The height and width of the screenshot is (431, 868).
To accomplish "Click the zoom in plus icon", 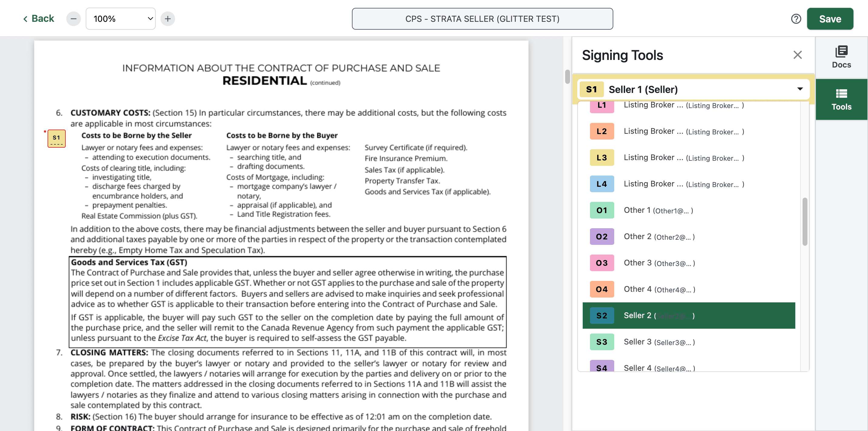I will click(168, 19).
